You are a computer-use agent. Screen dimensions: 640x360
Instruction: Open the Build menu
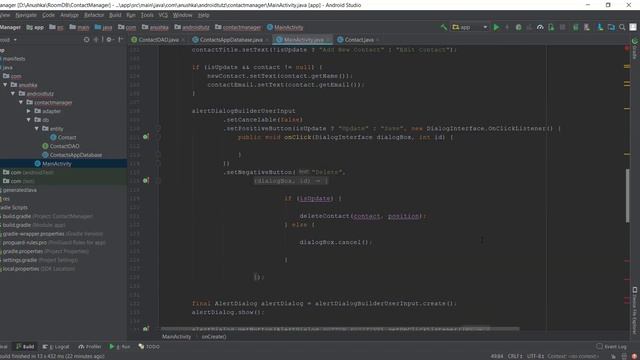pyautogui.click(x=115, y=15)
